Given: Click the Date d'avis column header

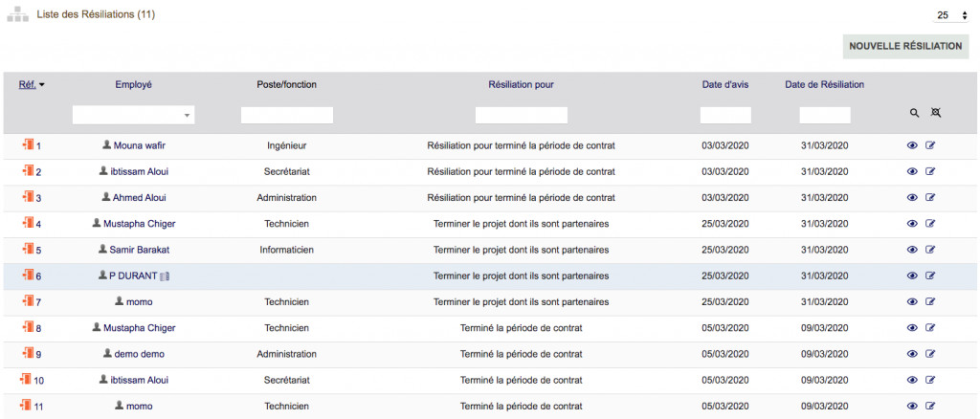Looking at the screenshot, I should click(724, 84).
